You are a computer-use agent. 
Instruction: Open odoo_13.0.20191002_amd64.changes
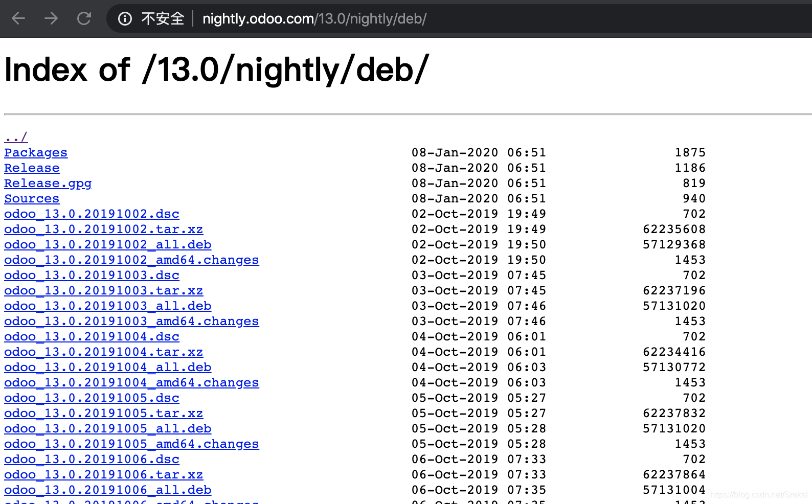(131, 260)
